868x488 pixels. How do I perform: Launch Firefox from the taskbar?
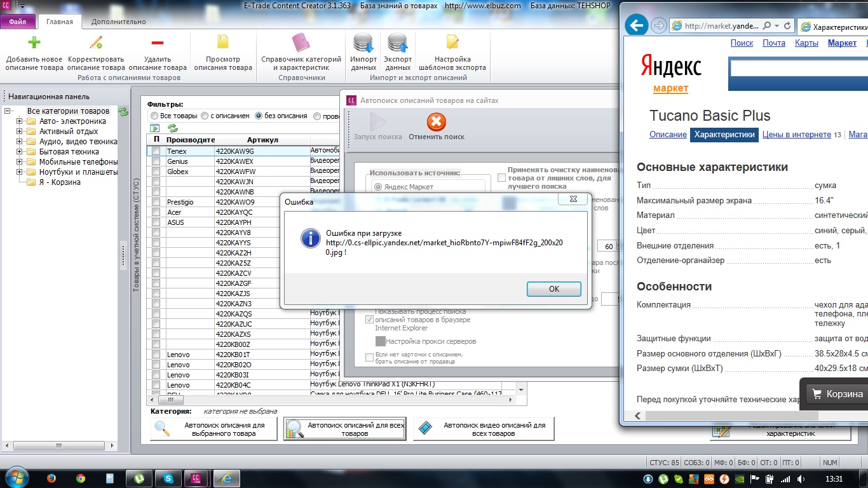(51, 478)
